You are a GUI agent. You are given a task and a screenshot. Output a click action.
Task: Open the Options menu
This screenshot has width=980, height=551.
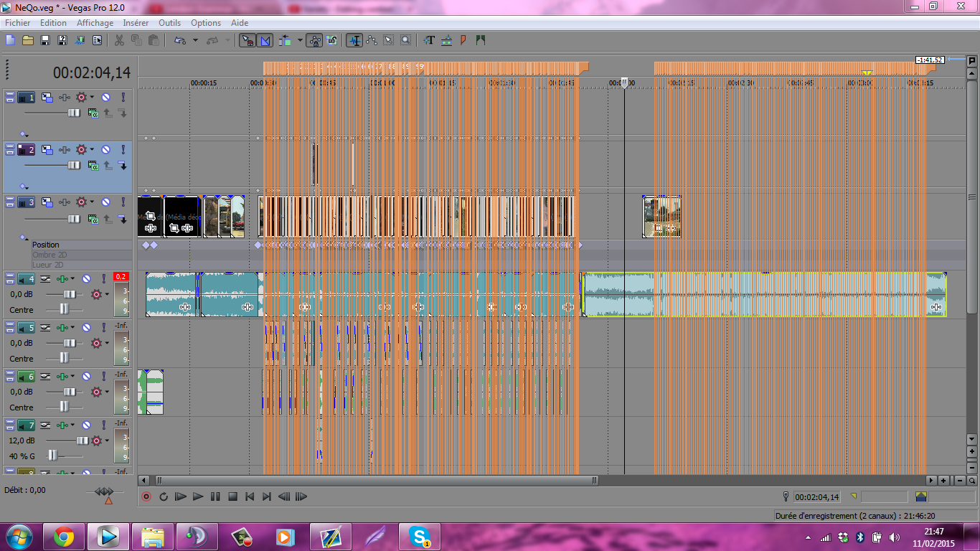206,23
